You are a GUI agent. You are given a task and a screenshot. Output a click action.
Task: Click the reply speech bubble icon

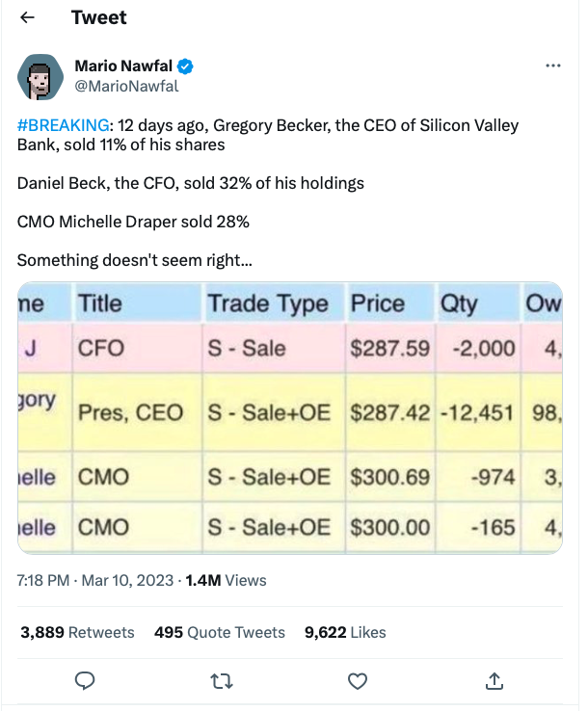tap(85, 680)
